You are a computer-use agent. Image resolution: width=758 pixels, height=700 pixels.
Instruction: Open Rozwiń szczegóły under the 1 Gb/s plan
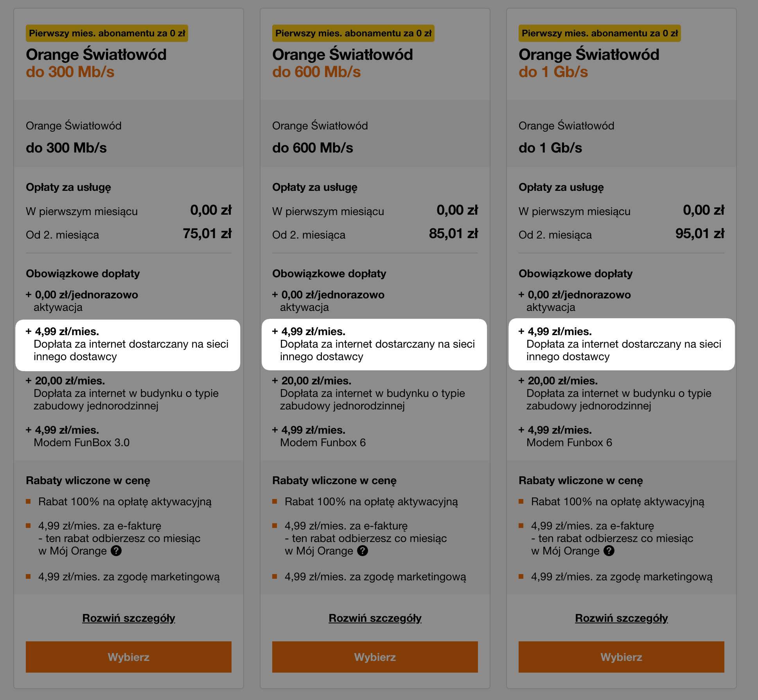(621, 618)
